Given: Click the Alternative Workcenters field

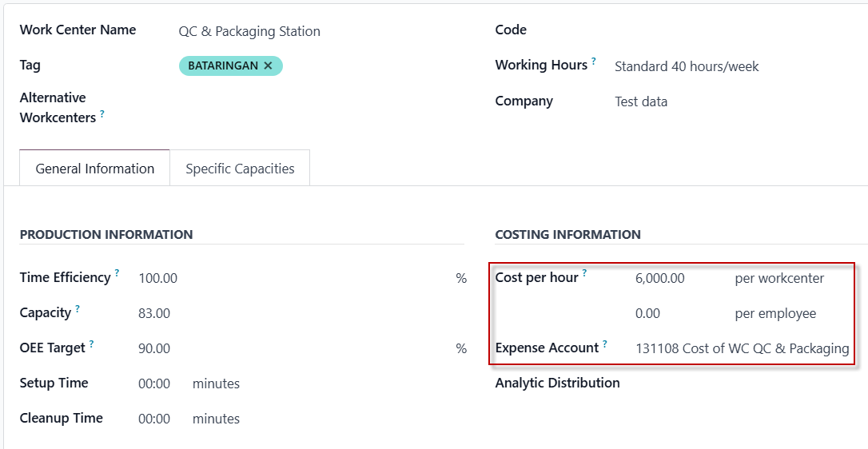Looking at the screenshot, I should coord(321,108).
